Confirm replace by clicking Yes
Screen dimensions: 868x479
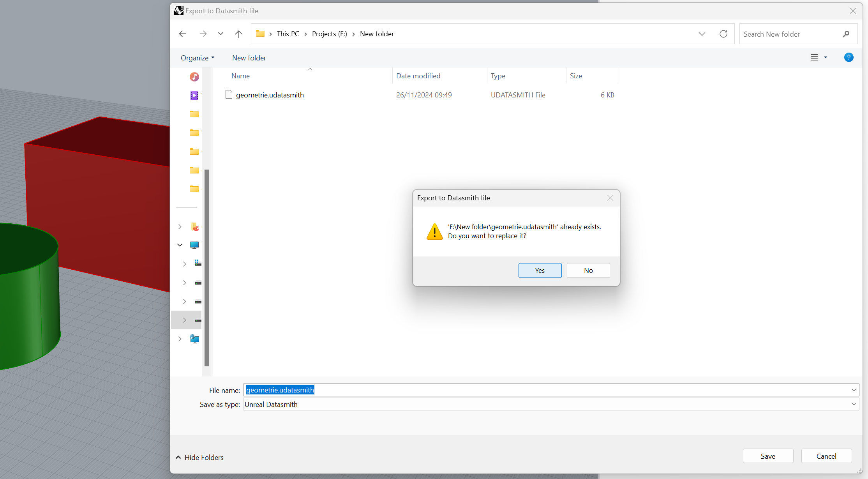(540, 270)
